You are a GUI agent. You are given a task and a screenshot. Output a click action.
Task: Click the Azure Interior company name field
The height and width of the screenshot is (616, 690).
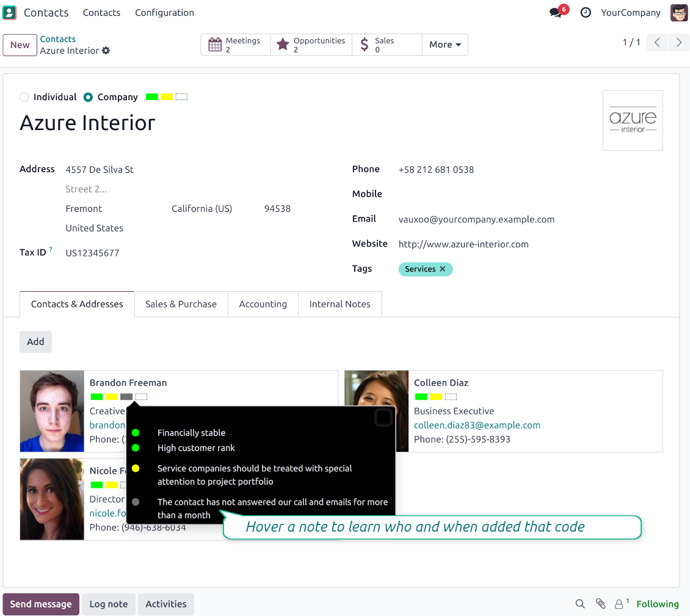pos(87,123)
